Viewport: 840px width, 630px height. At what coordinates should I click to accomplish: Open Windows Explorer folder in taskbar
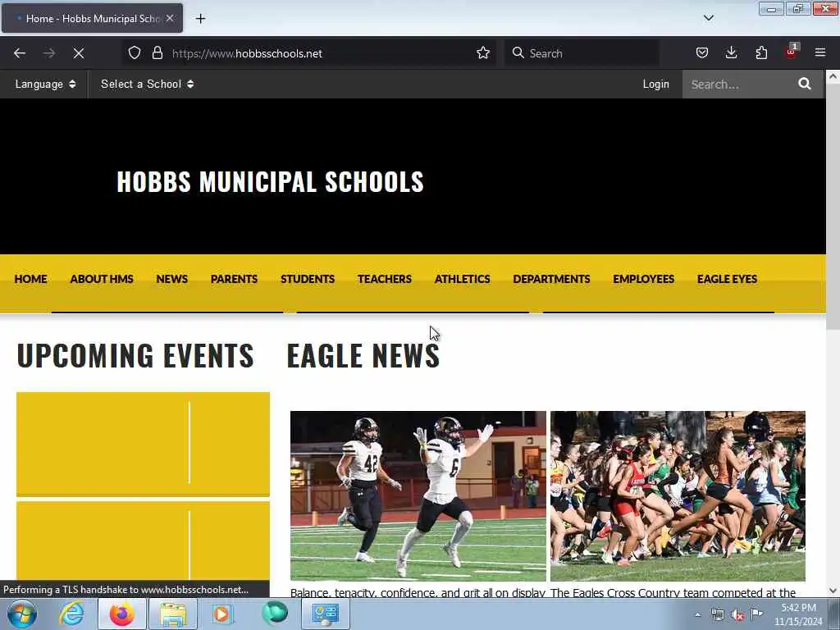click(173, 614)
